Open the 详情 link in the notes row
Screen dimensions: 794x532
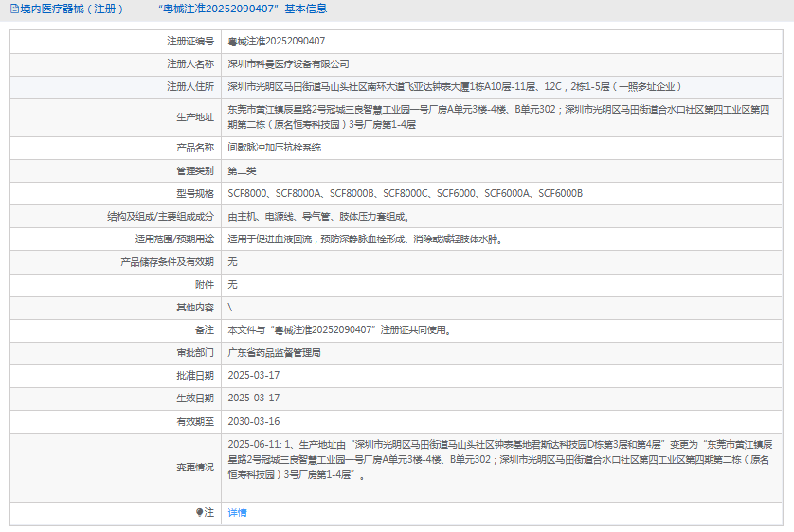pos(237,513)
